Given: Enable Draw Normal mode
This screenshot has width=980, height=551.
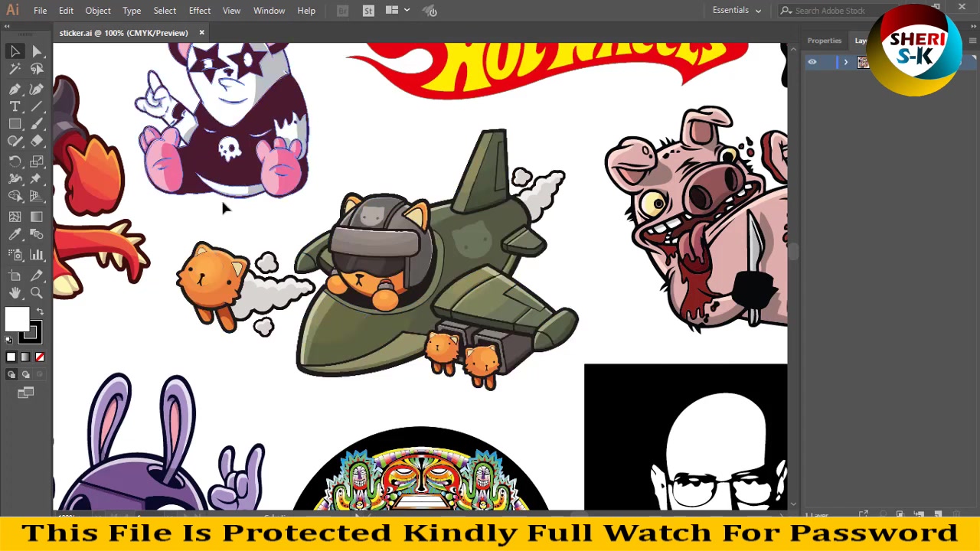Looking at the screenshot, I should (11, 374).
